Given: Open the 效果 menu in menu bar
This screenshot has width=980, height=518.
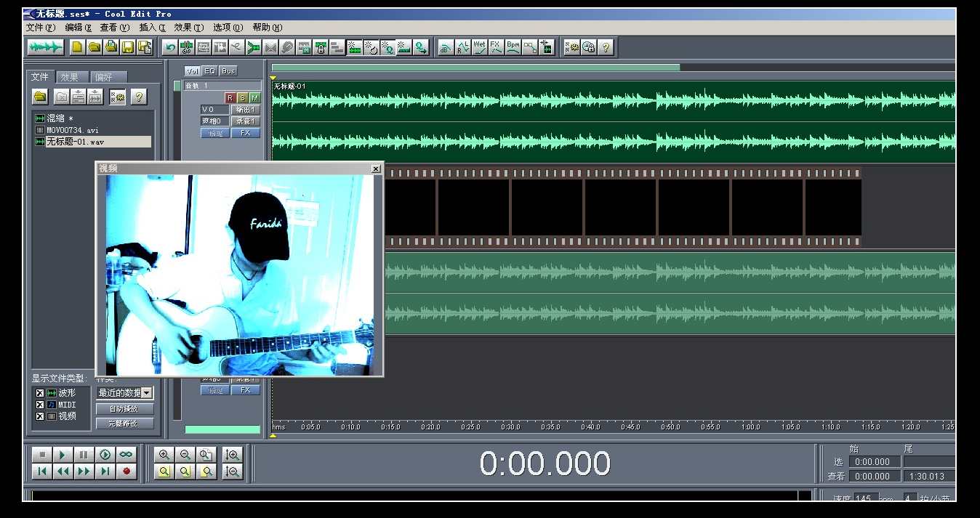Looking at the screenshot, I should click(x=189, y=28).
